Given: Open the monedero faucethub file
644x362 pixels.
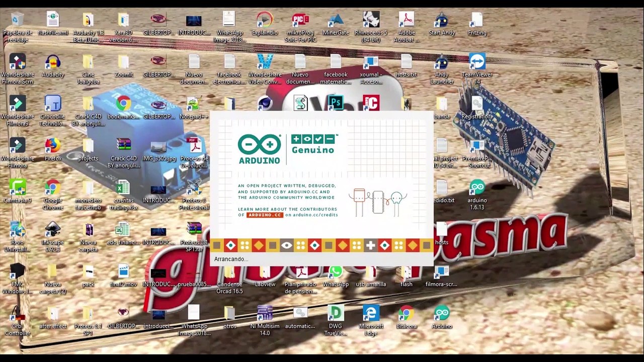Looking at the screenshot, I should pos(88,195).
